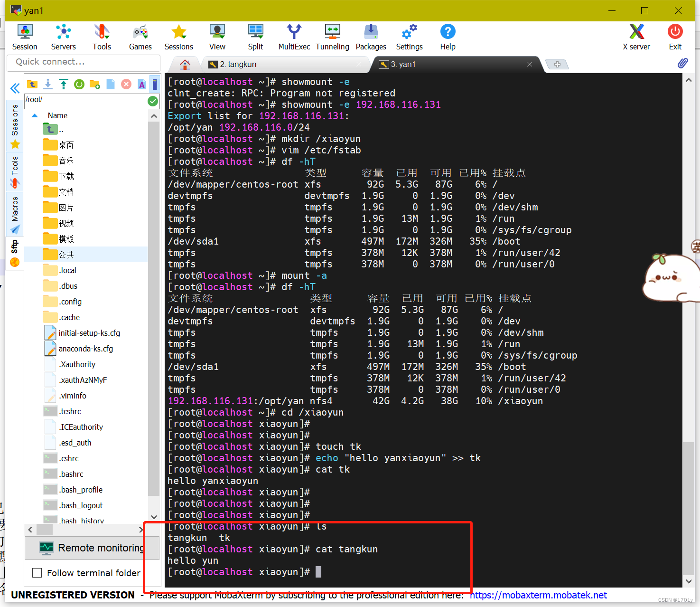Open the Tools toolbar icon
The height and width of the screenshot is (607, 700).
(x=102, y=37)
